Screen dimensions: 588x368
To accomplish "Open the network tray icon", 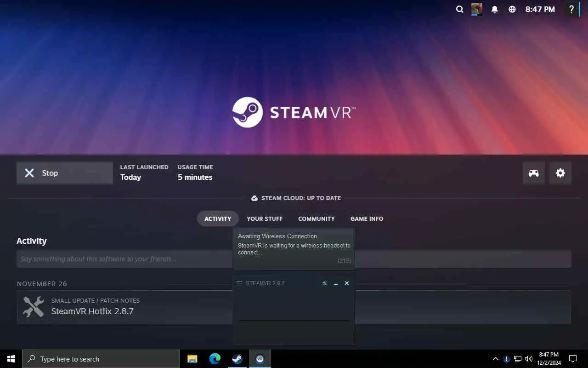I will (518, 359).
